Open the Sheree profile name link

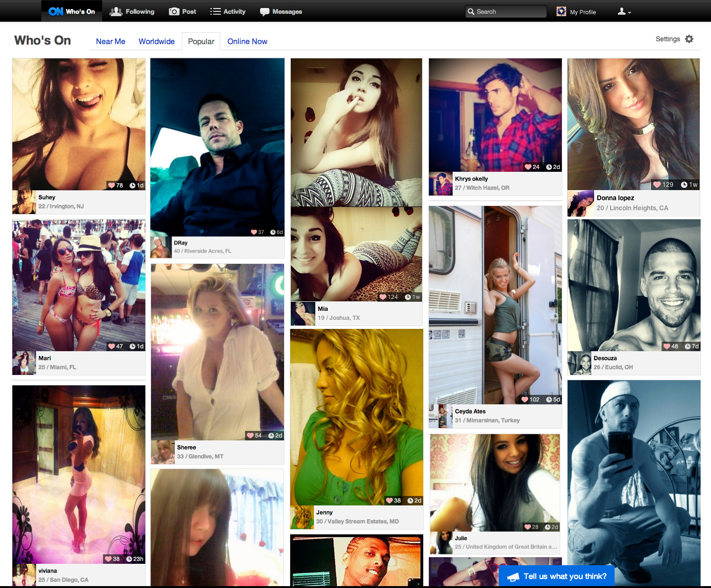[187, 448]
